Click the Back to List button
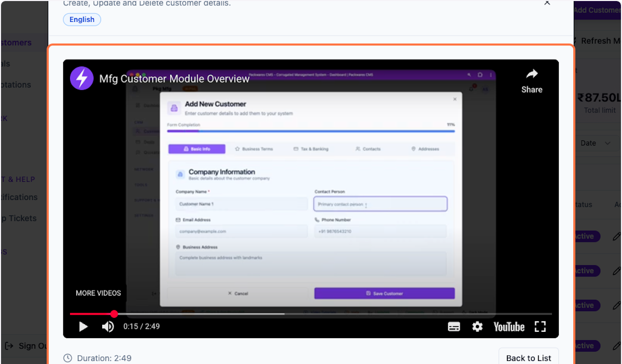 point(528,357)
